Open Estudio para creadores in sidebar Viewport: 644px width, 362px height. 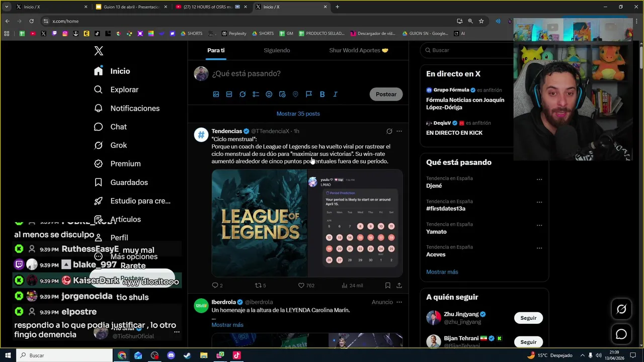132,201
